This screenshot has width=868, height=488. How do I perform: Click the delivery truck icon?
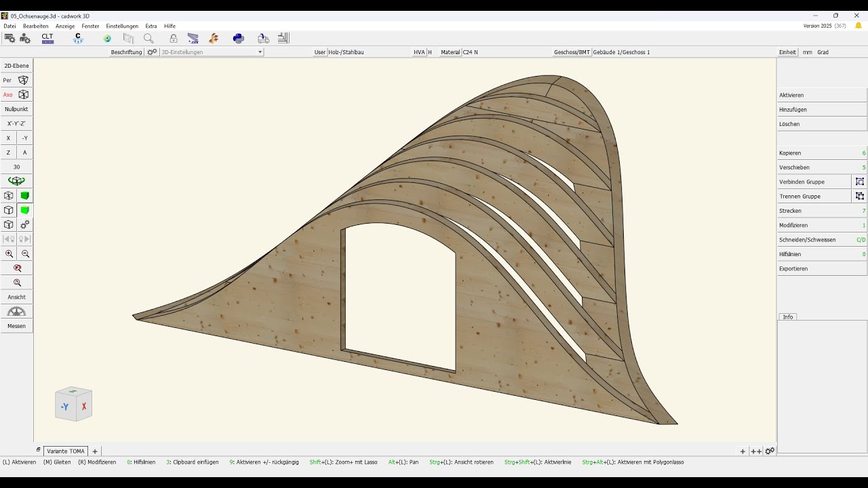click(263, 39)
